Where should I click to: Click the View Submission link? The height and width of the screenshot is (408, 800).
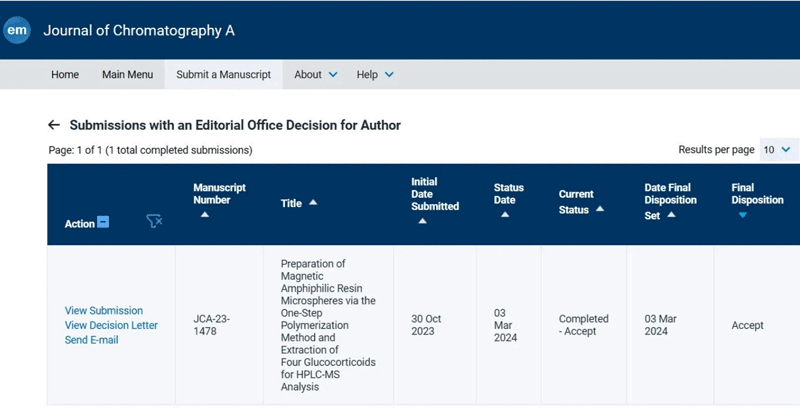click(x=104, y=311)
